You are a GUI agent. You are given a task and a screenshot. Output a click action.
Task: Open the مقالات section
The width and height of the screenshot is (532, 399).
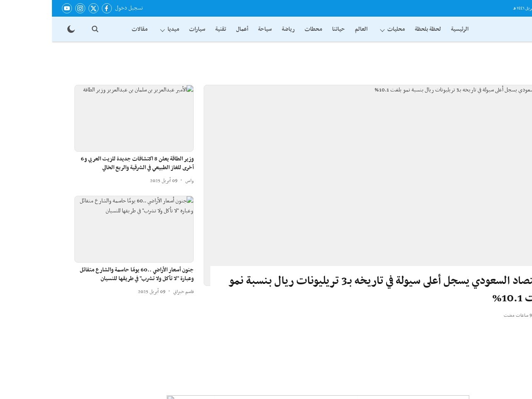[x=140, y=29]
